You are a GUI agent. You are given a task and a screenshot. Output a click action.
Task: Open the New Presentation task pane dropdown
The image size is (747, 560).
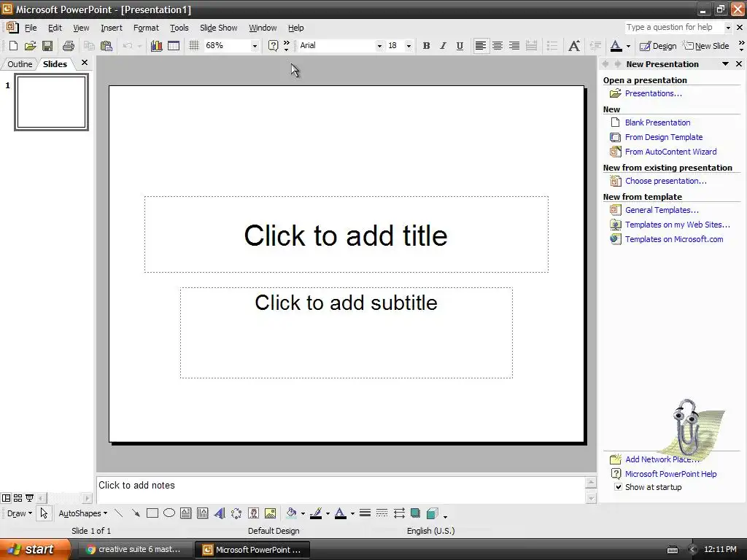coord(726,64)
